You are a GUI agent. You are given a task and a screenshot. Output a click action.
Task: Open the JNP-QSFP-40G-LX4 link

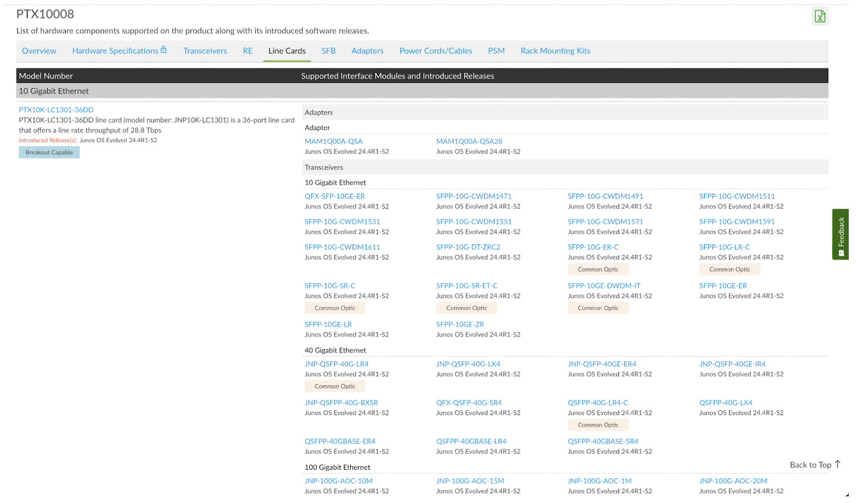pos(468,364)
